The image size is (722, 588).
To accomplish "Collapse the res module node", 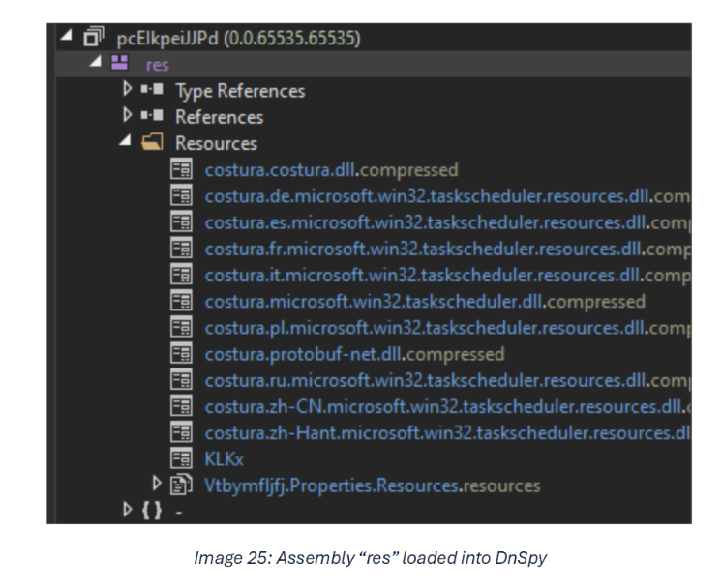I will 95,65.
